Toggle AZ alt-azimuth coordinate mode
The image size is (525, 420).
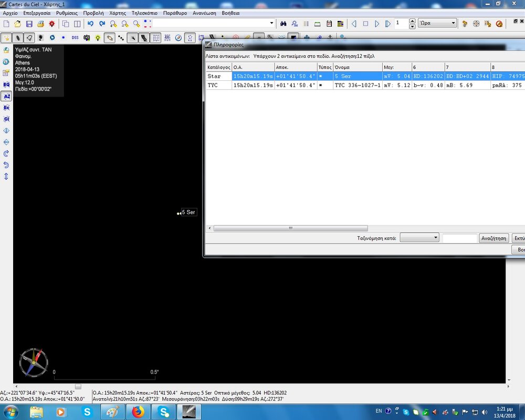(6, 96)
